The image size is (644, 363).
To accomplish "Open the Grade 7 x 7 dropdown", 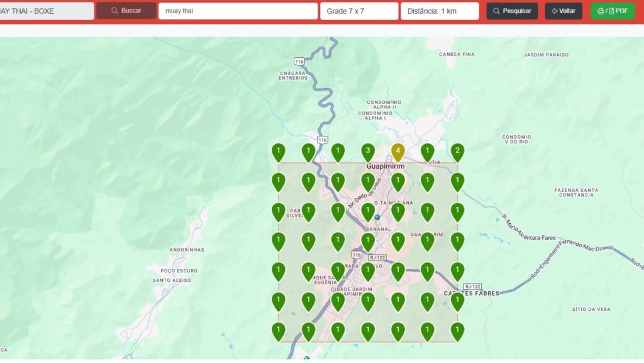I will click(x=358, y=11).
